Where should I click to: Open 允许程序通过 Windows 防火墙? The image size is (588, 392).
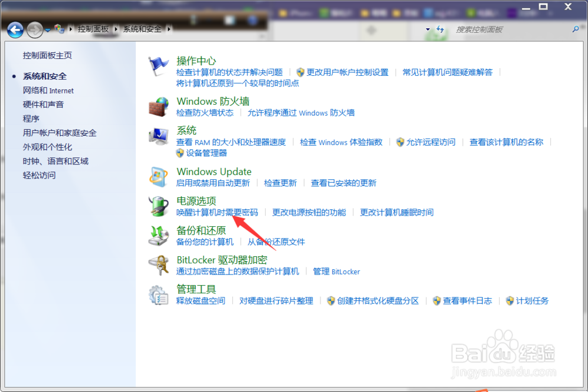(301, 113)
